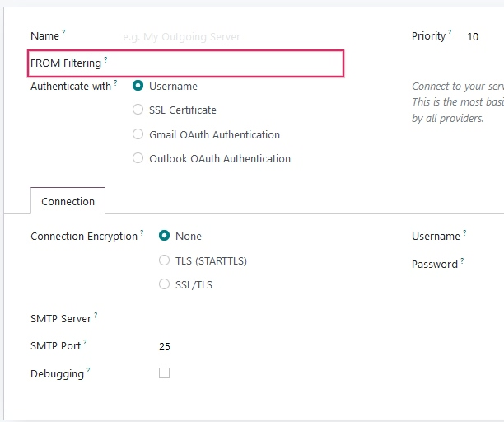Click the Priority help question mark

[450, 34]
